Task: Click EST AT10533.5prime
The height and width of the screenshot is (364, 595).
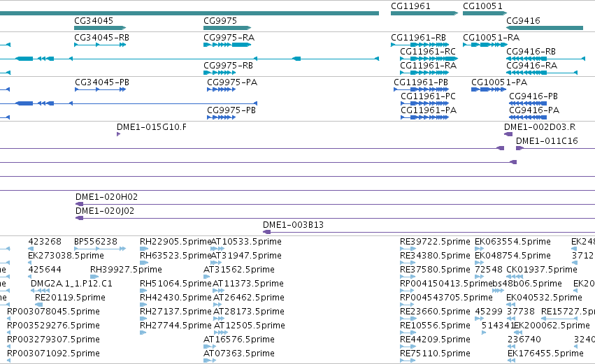Action: 217,249
